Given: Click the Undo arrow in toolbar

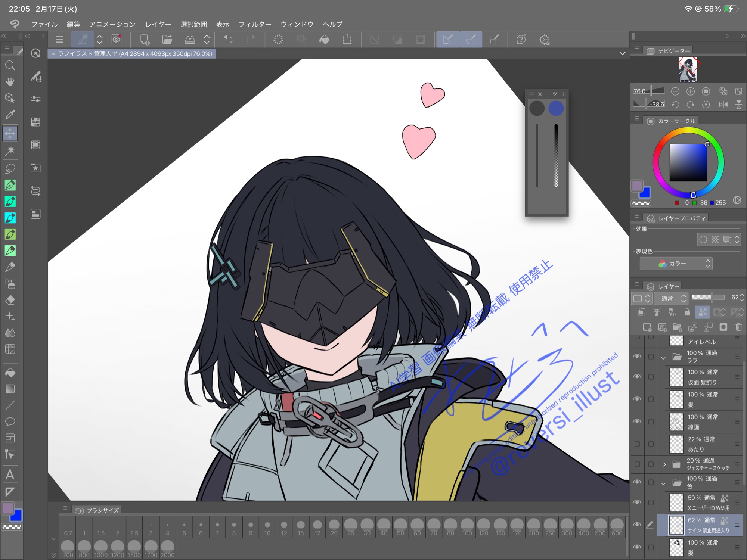Looking at the screenshot, I should coord(228,40).
